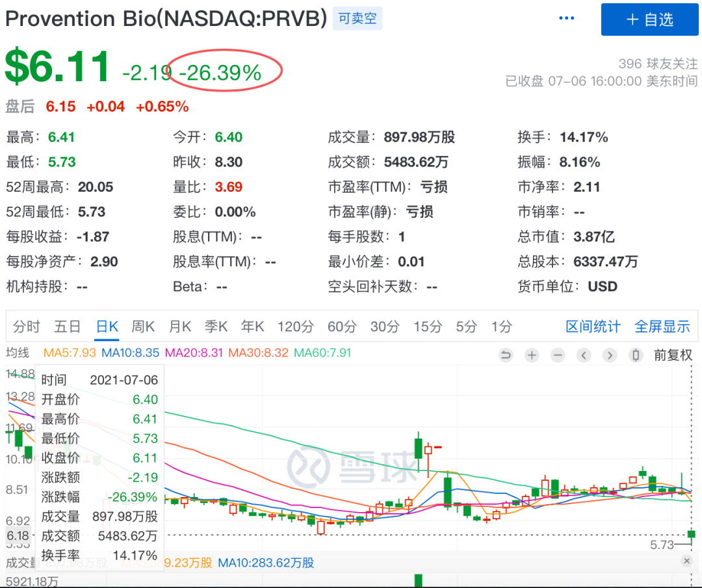
Task: Move chart right with forward chevron
Action: (610, 355)
